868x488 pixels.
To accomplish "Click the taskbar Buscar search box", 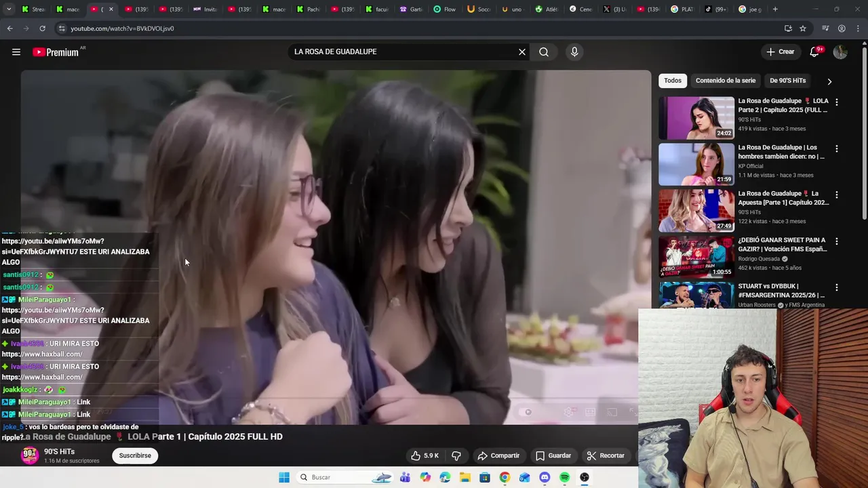I will tap(346, 477).
